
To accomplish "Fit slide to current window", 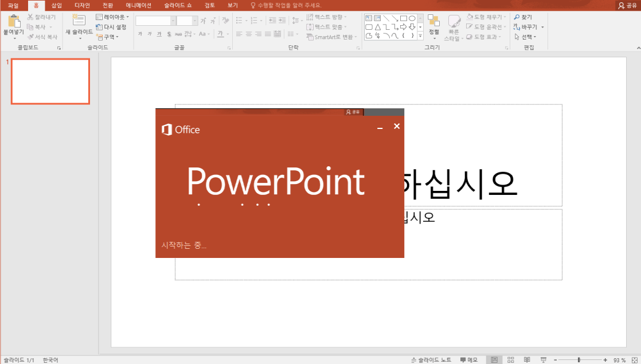I will 635,360.
